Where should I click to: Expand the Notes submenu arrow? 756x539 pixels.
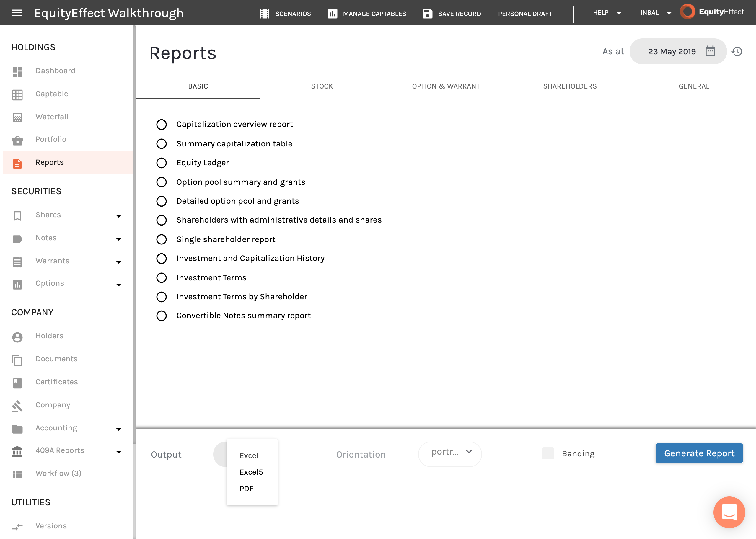118,239
